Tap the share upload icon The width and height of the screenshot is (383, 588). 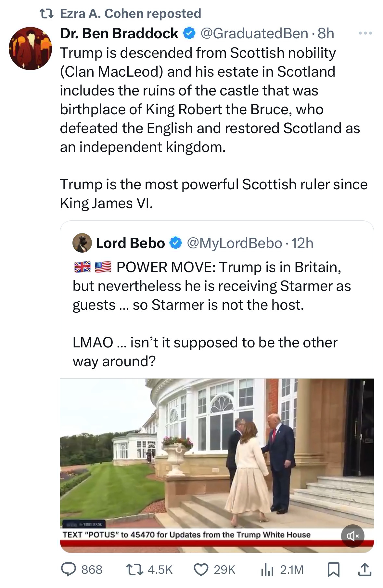click(x=364, y=569)
